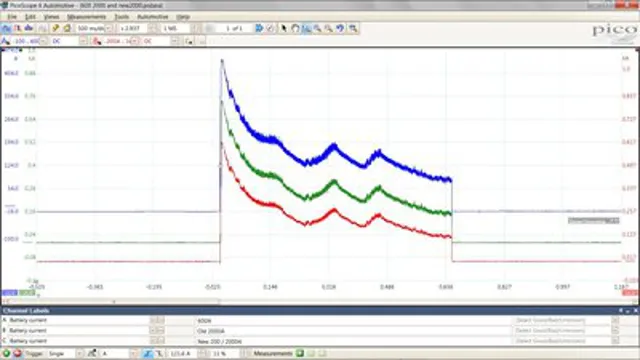Open channel A DC coupling dropdown
Viewport: 640px width, 360px height.
(x=83, y=41)
